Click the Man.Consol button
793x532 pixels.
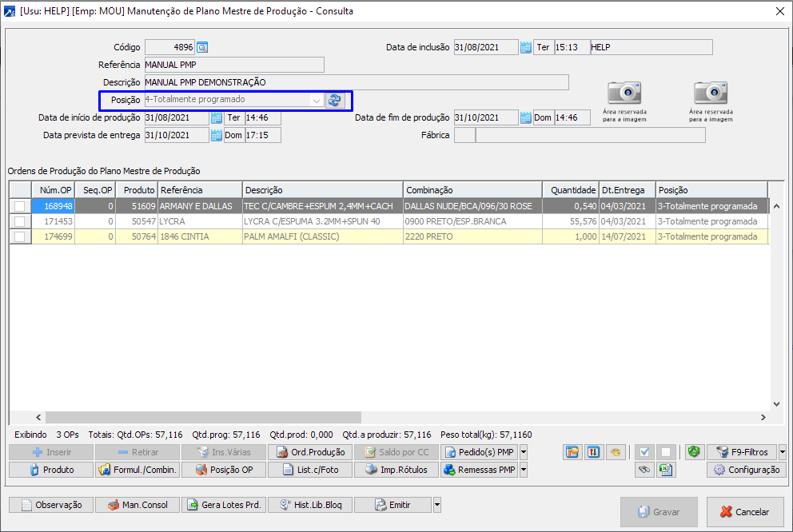click(x=138, y=505)
